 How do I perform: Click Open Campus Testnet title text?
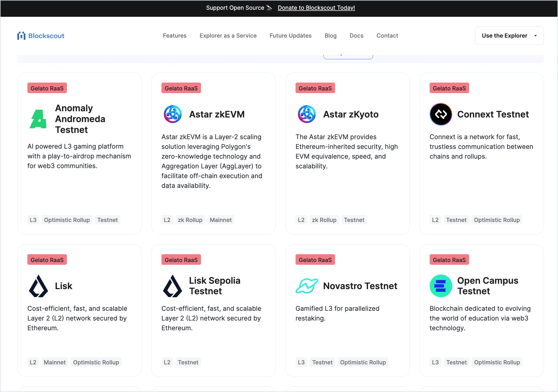488,286
